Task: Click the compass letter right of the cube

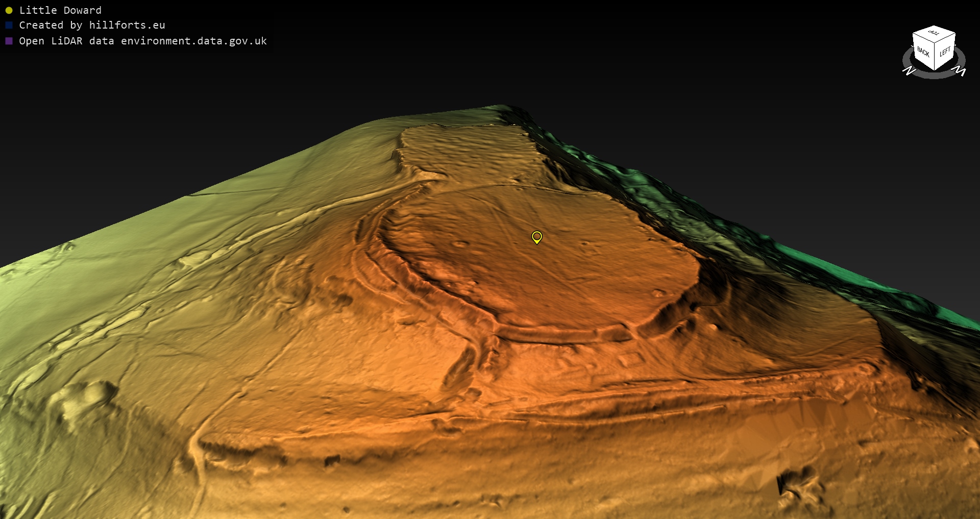Action: tap(960, 70)
